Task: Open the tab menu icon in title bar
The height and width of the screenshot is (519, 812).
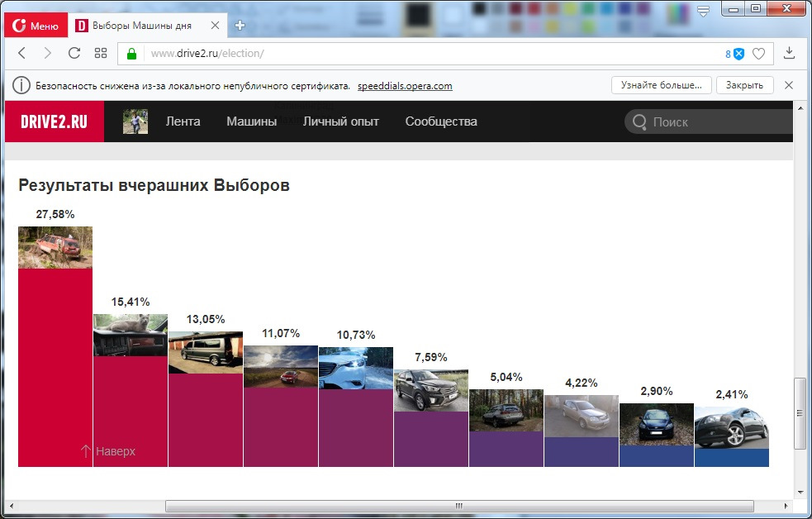Action: pos(703,11)
